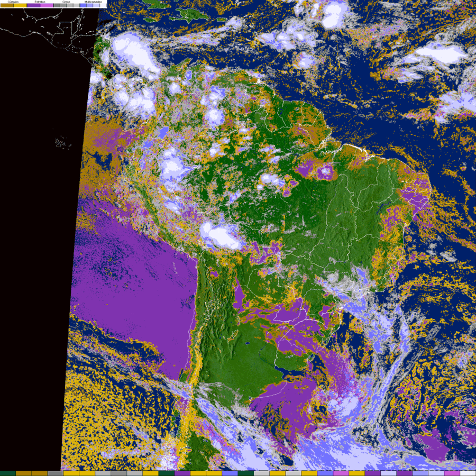Image resolution: width=476 pixels, height=476 pixels.
Task: Click the Galápagos islands outline in the Pacific
Action: [63, 142]
